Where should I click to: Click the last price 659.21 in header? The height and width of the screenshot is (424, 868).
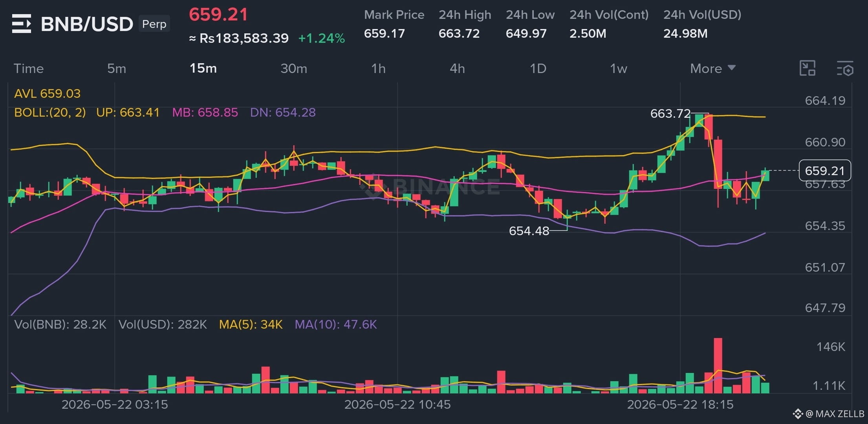pos(218,15)
